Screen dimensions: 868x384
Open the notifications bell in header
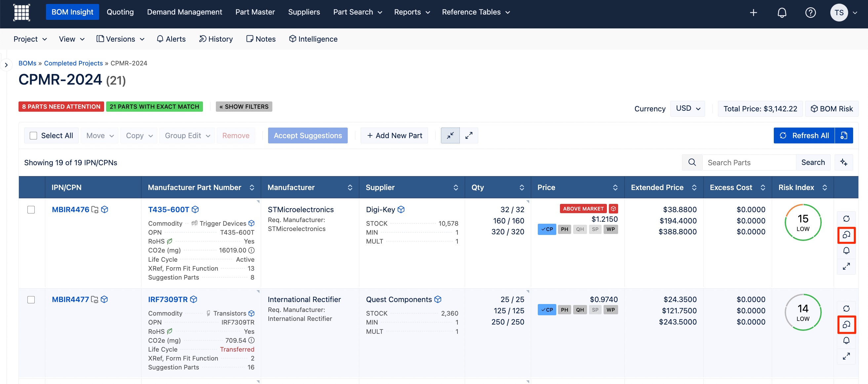pyautogui.click(x=782, y=13)
